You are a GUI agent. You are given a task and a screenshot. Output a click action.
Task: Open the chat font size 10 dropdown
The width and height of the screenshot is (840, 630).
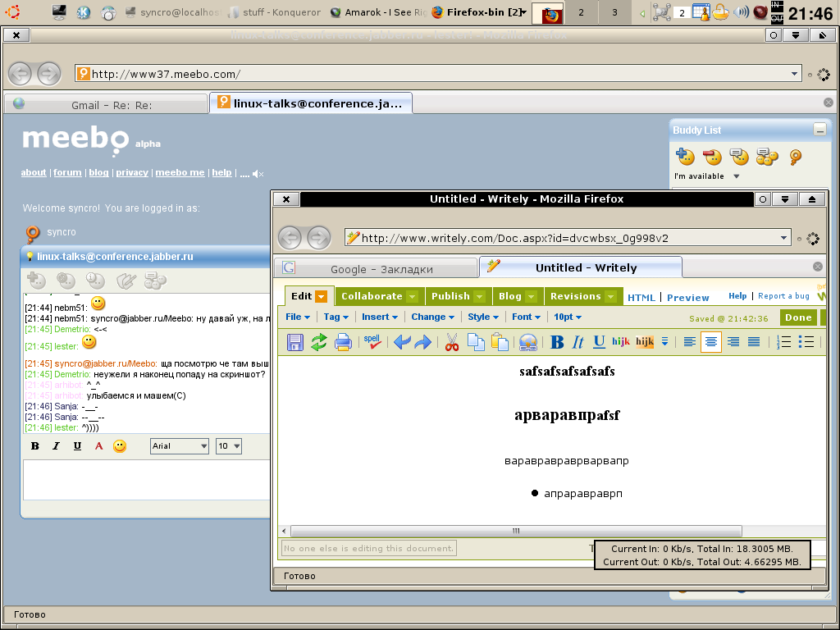click(x=229, y=445)
